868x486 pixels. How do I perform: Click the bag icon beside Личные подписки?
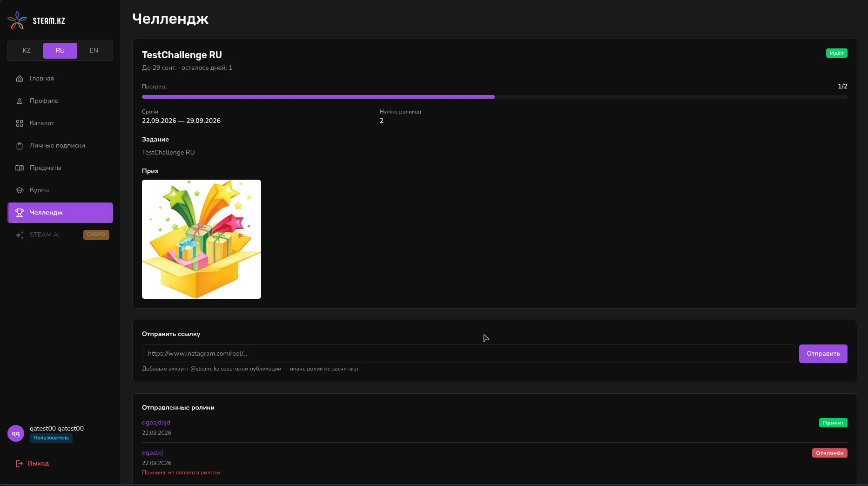20,146
